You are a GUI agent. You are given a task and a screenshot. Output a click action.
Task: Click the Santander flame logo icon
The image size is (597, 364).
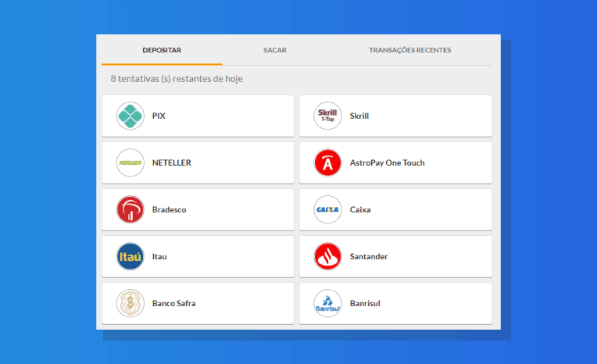pos(327,256)
